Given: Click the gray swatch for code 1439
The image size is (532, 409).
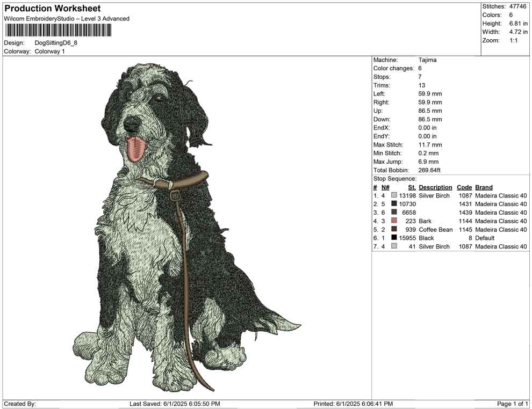Looking at the screenshot, I should pos(394,212).
